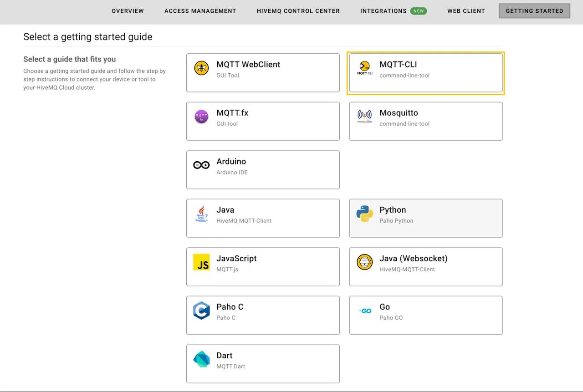
Task: Open the Arduino guide title
Action: click(231, 162)
